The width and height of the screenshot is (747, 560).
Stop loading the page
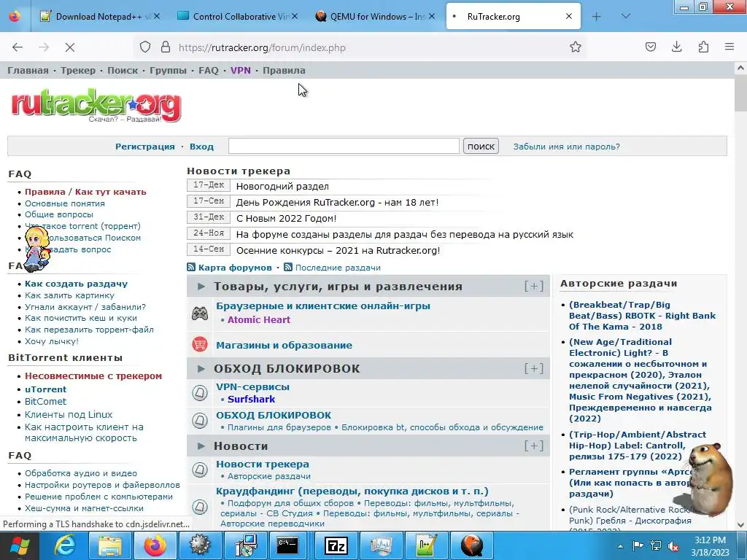(69, 47)
